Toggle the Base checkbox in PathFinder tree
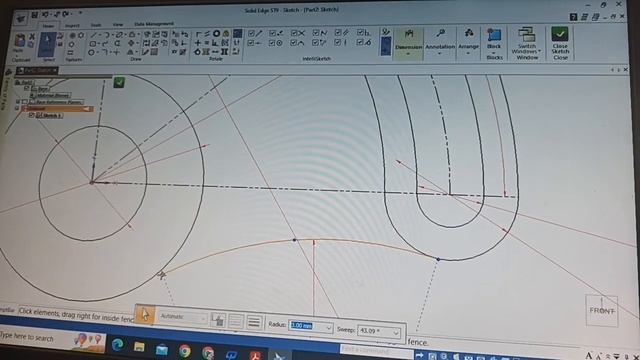The width and height of the screenshot is (640, 360). pos(27,88)
